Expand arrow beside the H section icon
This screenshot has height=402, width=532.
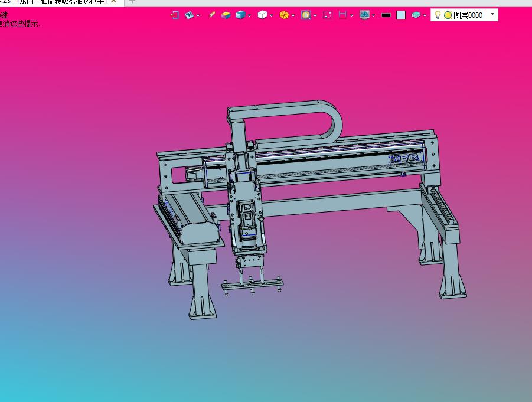[x=351, y=15]
